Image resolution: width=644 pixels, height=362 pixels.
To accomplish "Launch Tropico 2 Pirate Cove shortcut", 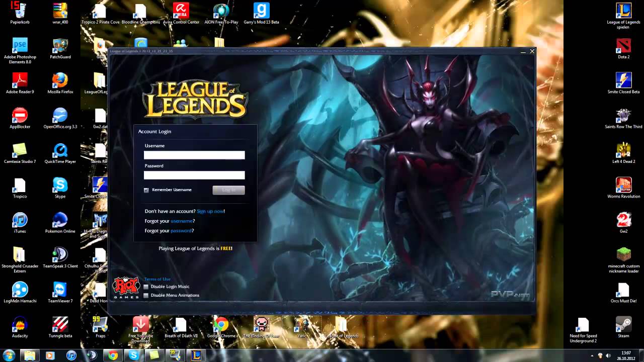I will tap(101, 13).
